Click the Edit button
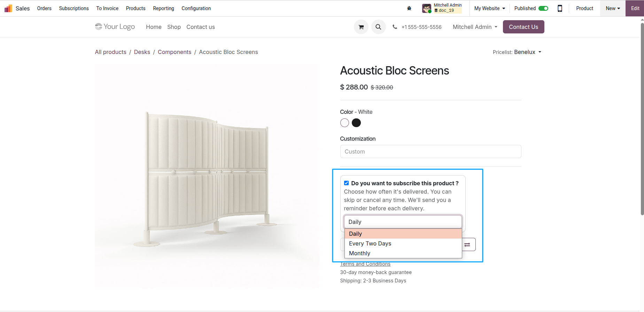The width and height of the screenshot is (644, 312). (635, 8)
